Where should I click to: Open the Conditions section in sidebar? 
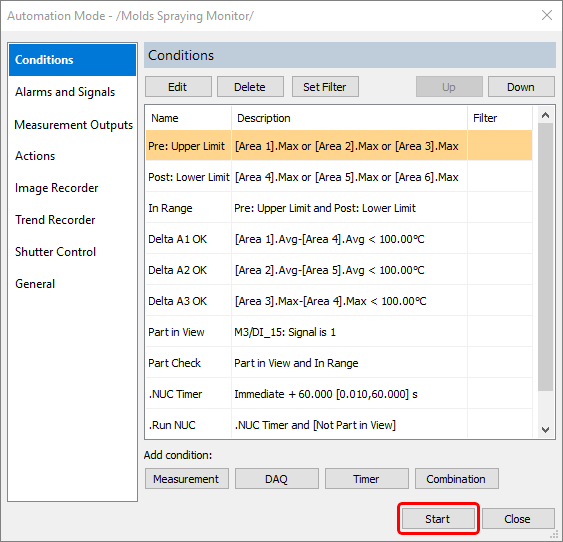coord(72,60)
